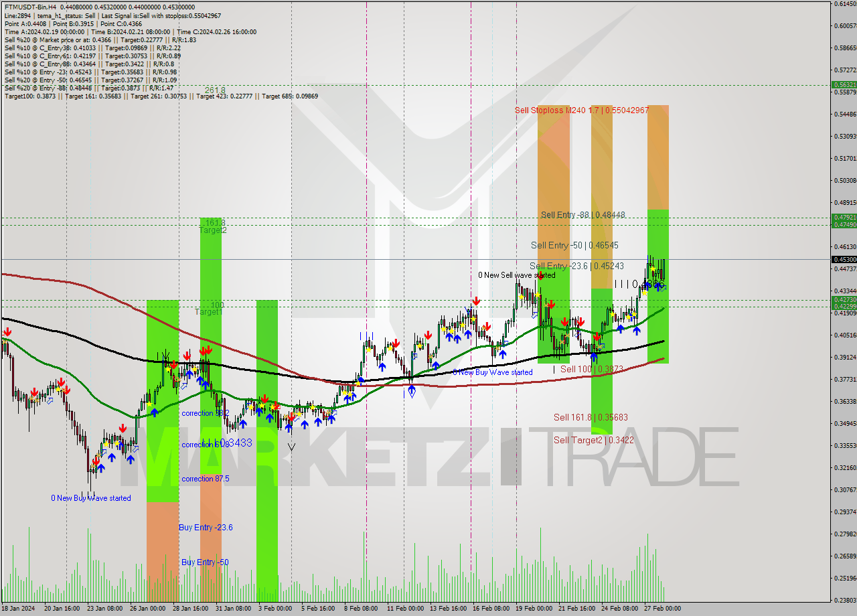Select the 'Sell %20 @ Entry -50: 0.46545' line

point(90,80)
